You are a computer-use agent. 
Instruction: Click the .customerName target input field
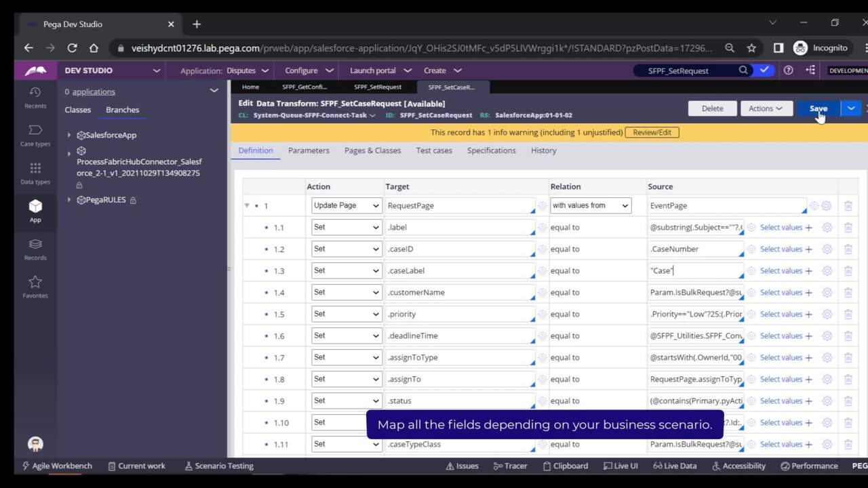[460, 293]
